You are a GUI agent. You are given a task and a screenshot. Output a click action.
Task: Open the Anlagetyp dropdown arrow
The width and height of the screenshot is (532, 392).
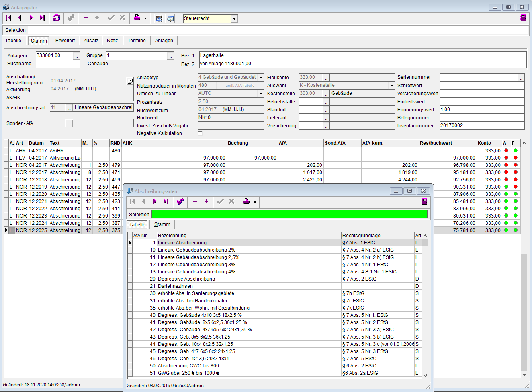click(260, 77)
